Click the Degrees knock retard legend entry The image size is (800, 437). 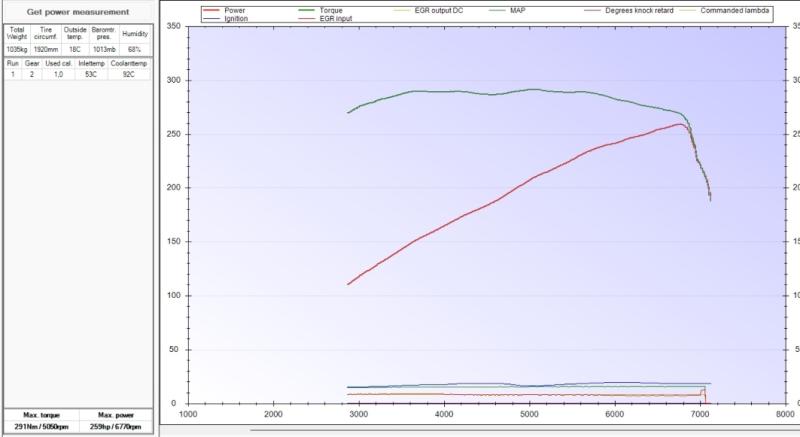[x=675, y=11]
